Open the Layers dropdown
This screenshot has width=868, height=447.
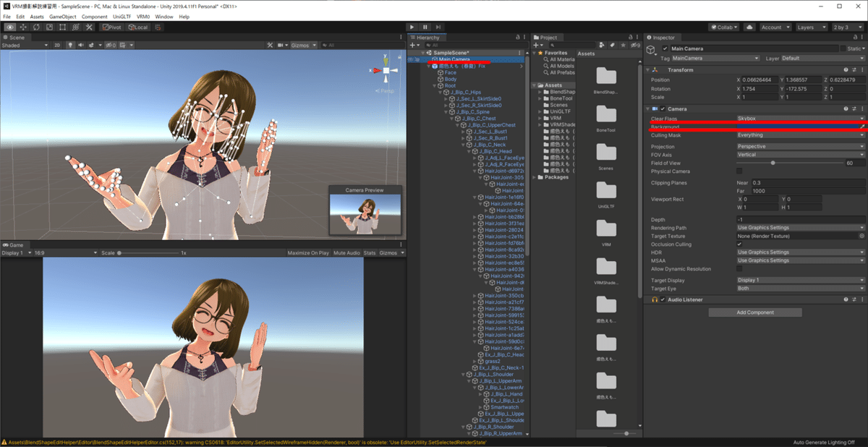point(810,27)
